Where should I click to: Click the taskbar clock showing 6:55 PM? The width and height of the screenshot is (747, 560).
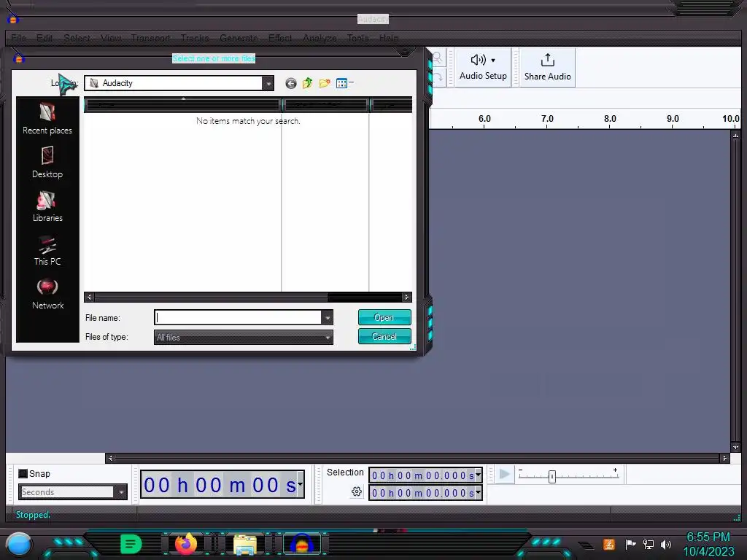point(708,537)
